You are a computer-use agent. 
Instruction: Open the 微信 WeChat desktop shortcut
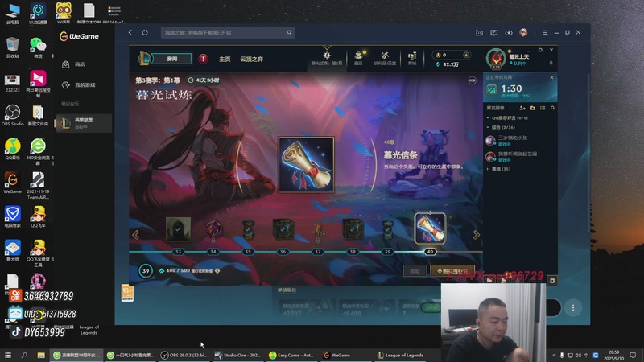(x=38, y=47)
